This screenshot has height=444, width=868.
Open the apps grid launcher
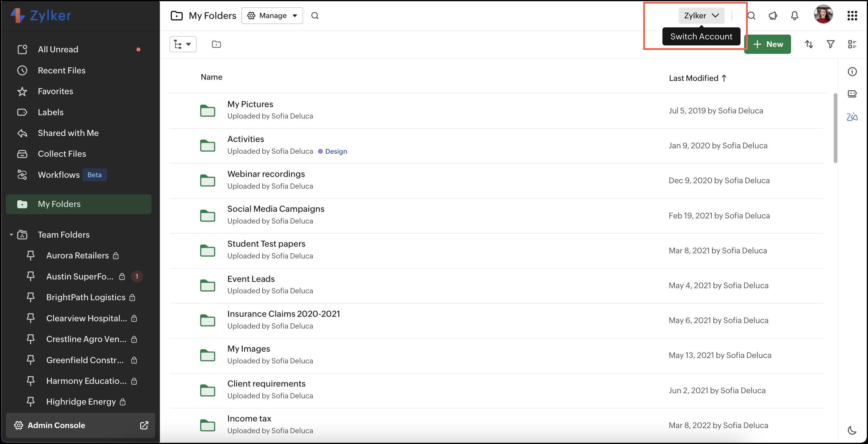[x=852, y=16]
